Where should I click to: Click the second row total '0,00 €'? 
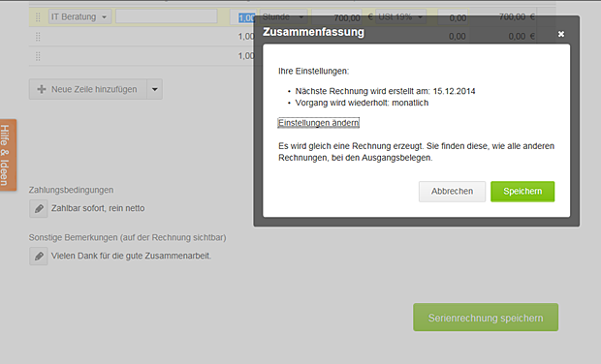[x=522, y=37]
